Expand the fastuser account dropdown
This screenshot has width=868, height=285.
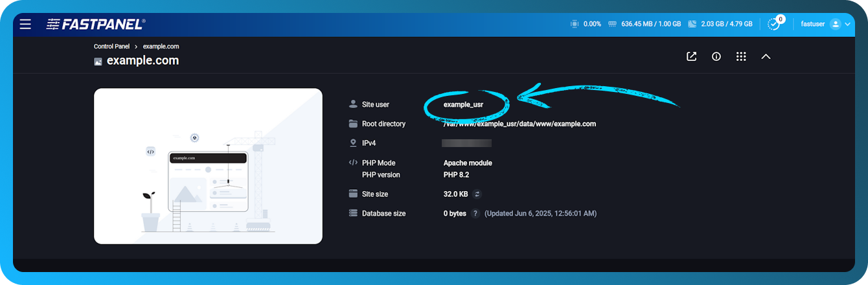(x=847, y=24)
